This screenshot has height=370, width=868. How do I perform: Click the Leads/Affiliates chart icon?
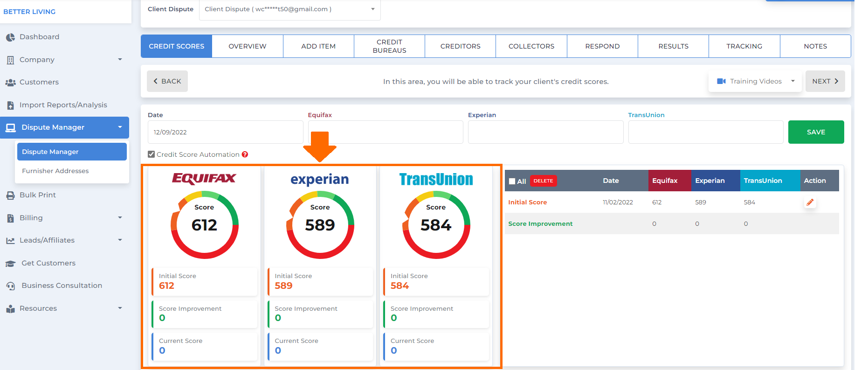tap(10, 241)
